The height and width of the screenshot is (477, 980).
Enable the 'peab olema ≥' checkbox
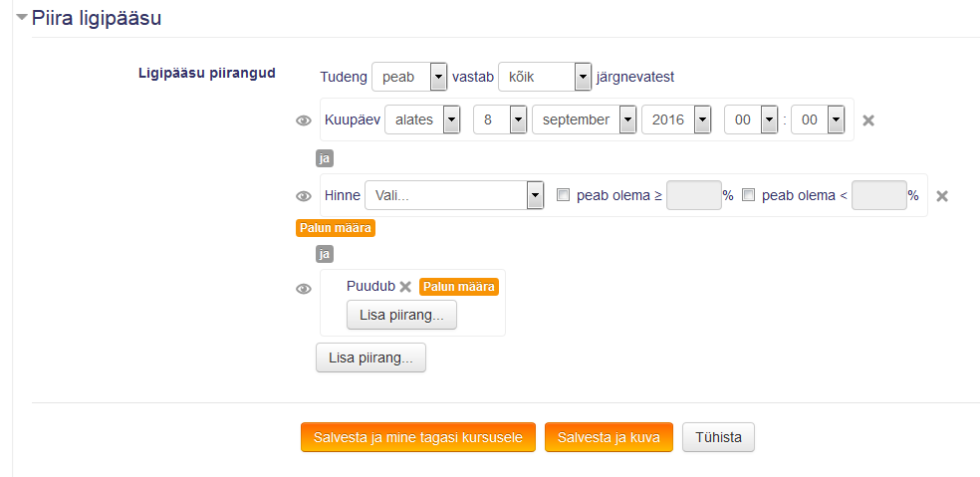click(x=564, y=195)
